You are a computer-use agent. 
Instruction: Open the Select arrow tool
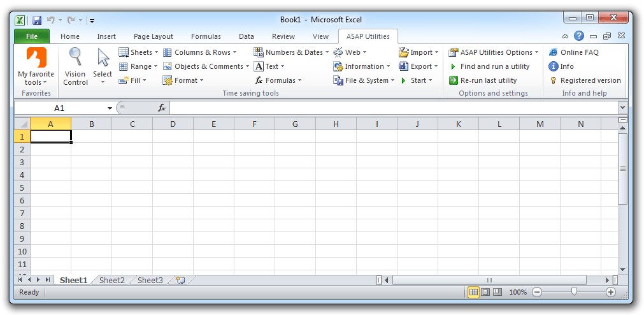[103, 66]
